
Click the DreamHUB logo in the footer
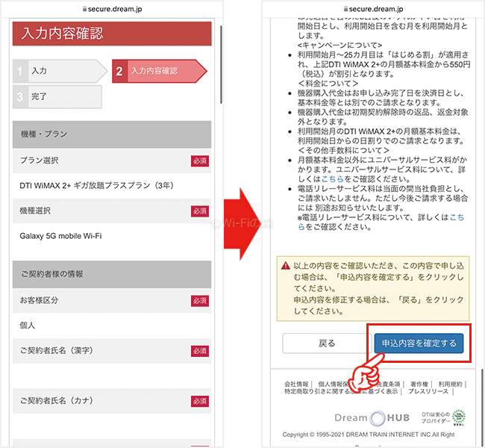[372, 417]
